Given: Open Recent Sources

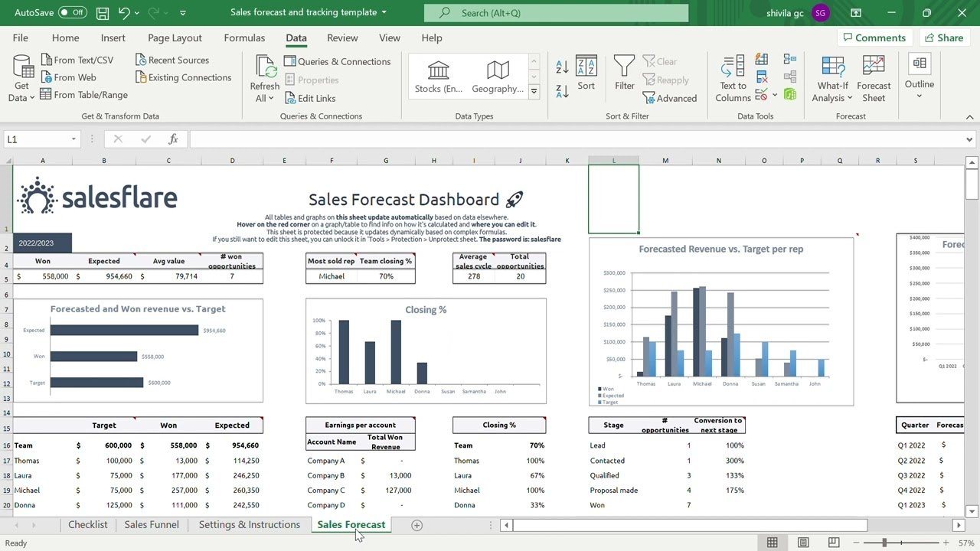Looking at the screenshot, I should (171, 60).
